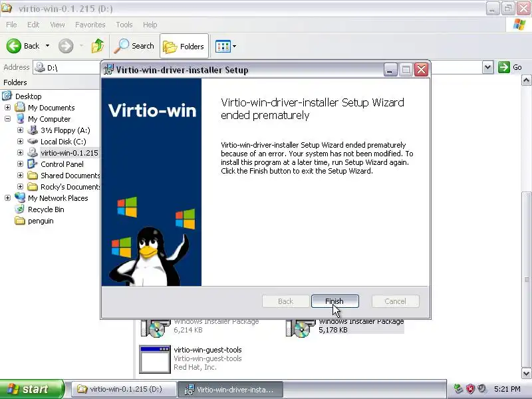This screenshot has height=399, width=532.
Task: Select the Recycle Bin icon in tree
Action: click(20, 209)
